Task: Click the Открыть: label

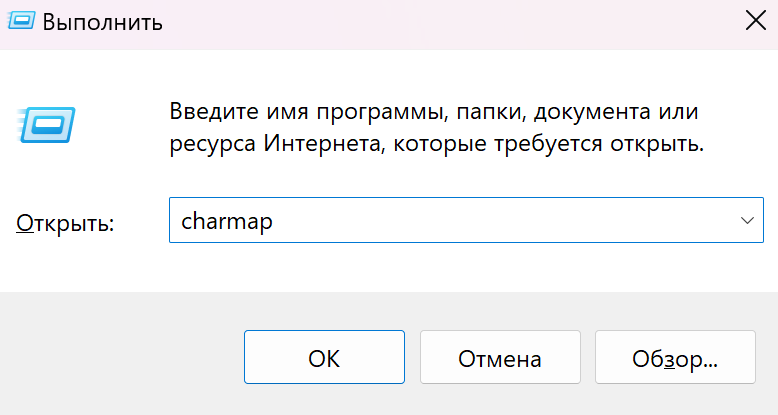Action: click(65, 223)
